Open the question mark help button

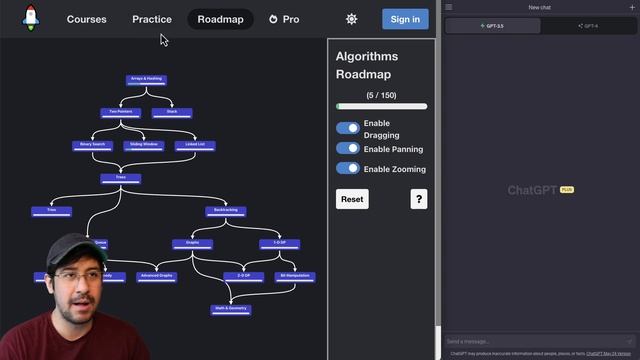pyautogui.click(x=419, y=199)
